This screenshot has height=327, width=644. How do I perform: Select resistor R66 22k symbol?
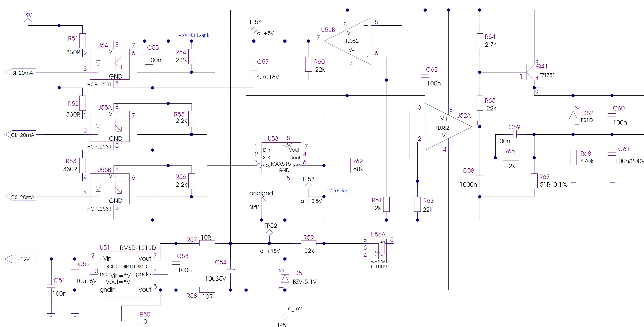tap(511, 158)
